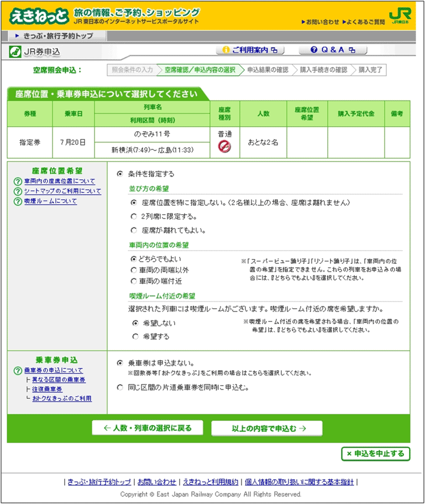Select どちらでもよい position option
425x504 pixels.
click(134, 259)
